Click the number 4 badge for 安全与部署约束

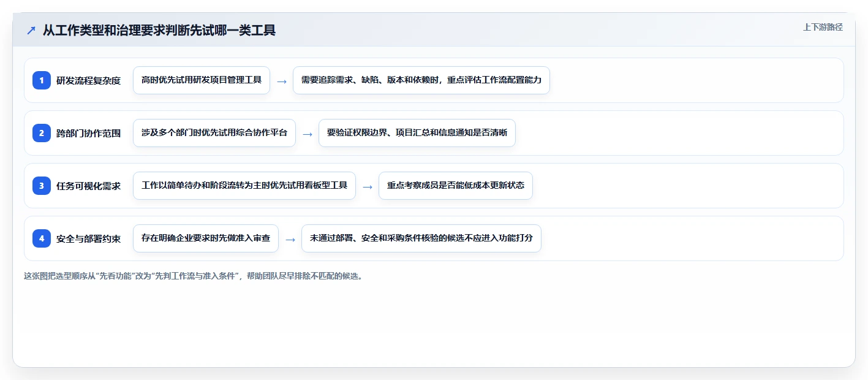(42, 238)
